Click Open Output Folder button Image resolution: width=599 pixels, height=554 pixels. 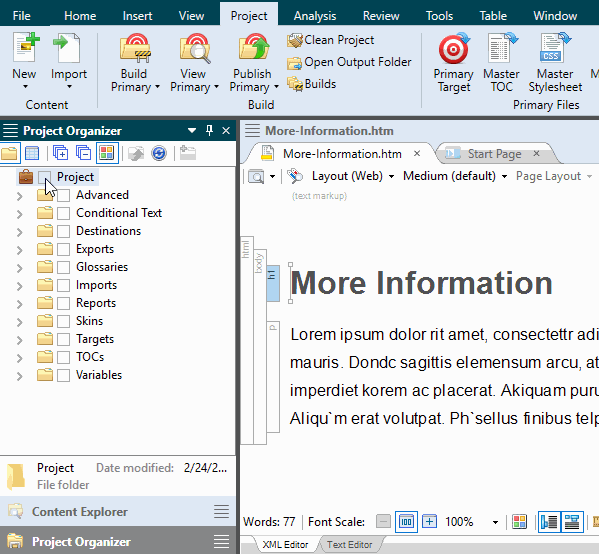(349, 62)
